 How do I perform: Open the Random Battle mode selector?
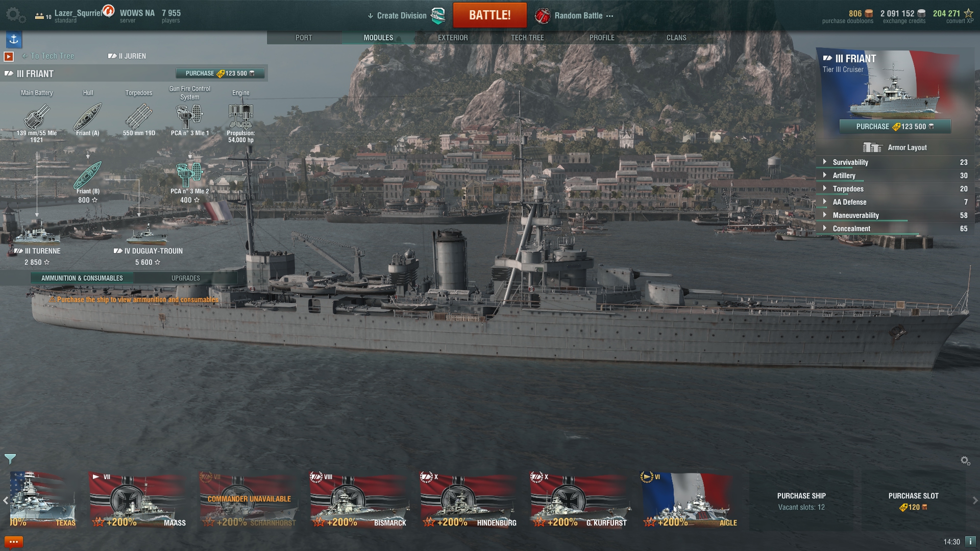(574, 15)
